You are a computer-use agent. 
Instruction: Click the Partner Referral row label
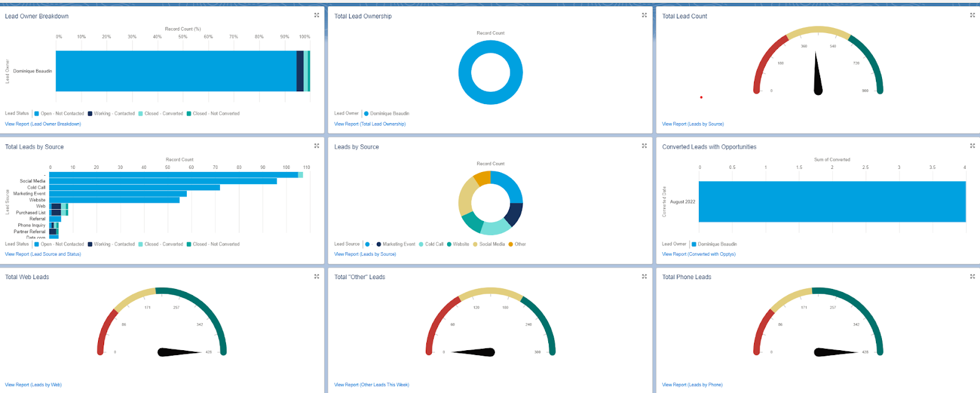tap(30, 231)
